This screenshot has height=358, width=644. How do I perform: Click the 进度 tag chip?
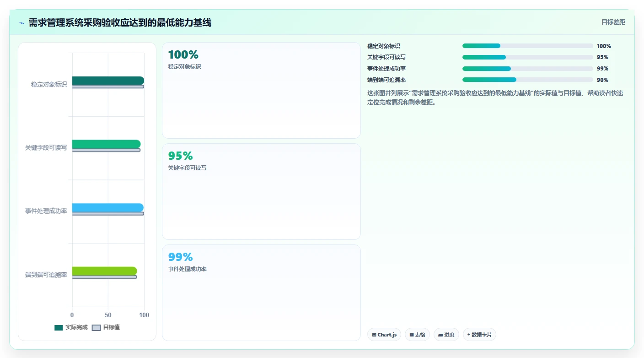446,335
